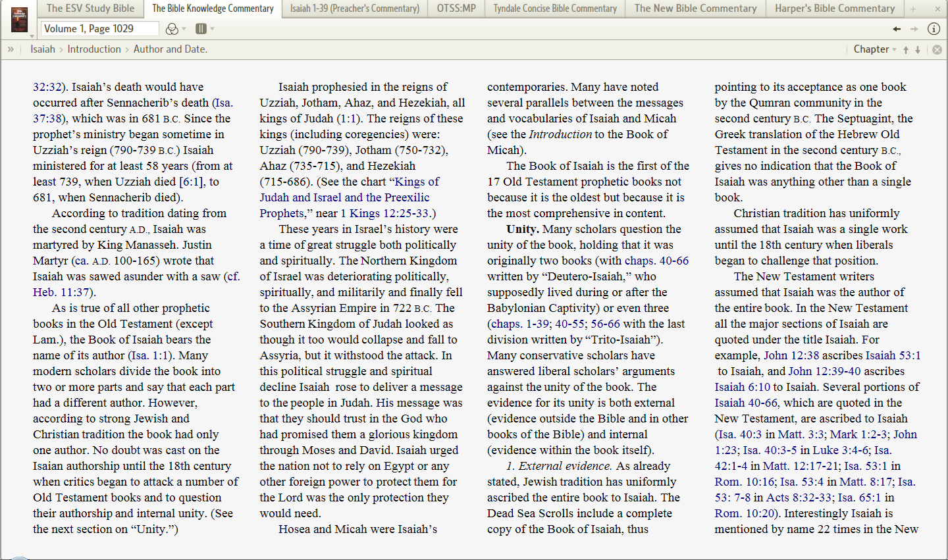Open the Matt. 12:17-21 link
This screenshot has height=560, width=948.
coord(801,466)
